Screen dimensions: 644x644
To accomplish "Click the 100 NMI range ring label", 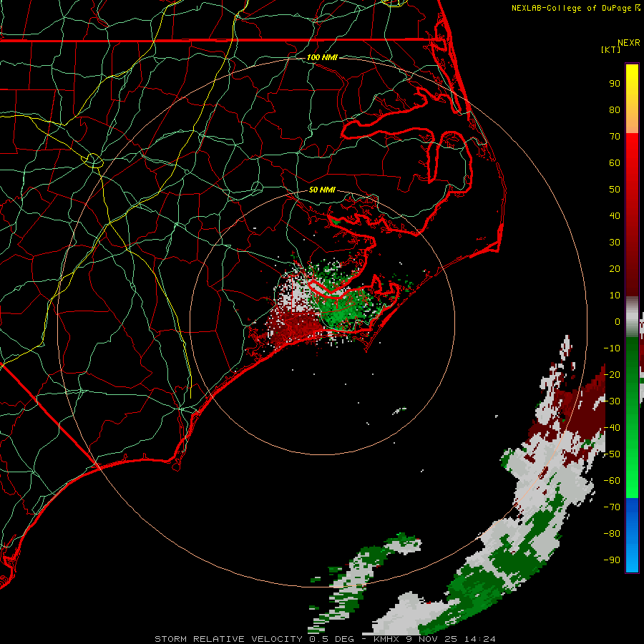I will [322, 57].
